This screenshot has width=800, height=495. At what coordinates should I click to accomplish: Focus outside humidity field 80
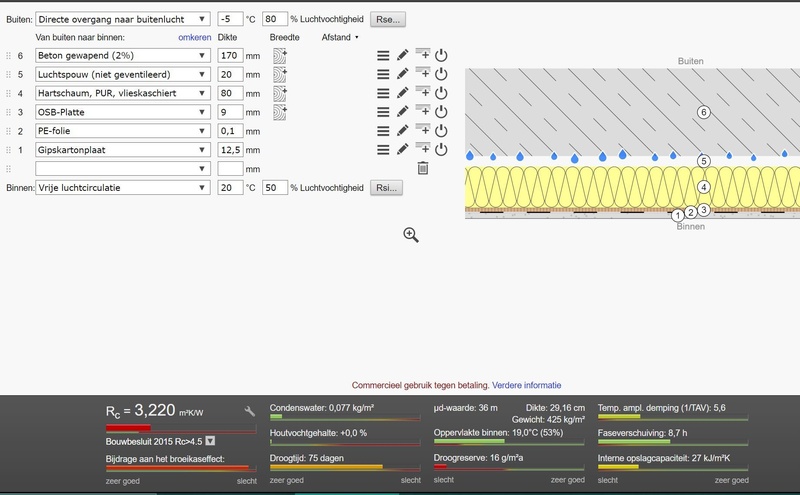(275, 19)
